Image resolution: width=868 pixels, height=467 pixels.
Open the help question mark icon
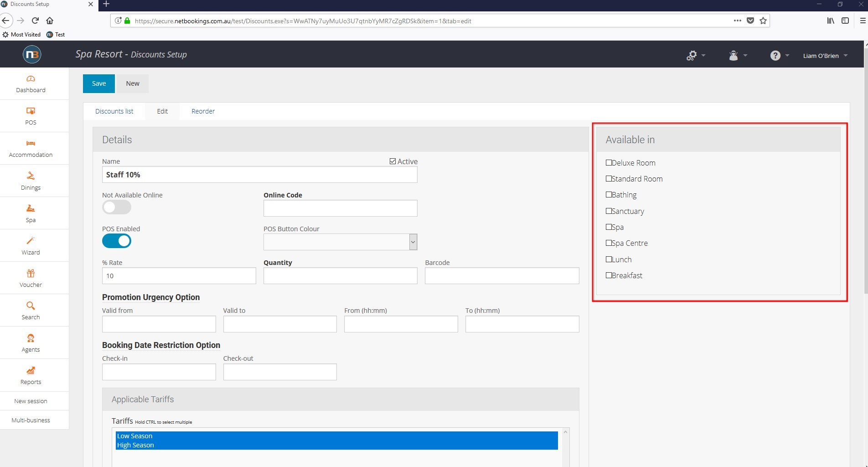point(775,56)
